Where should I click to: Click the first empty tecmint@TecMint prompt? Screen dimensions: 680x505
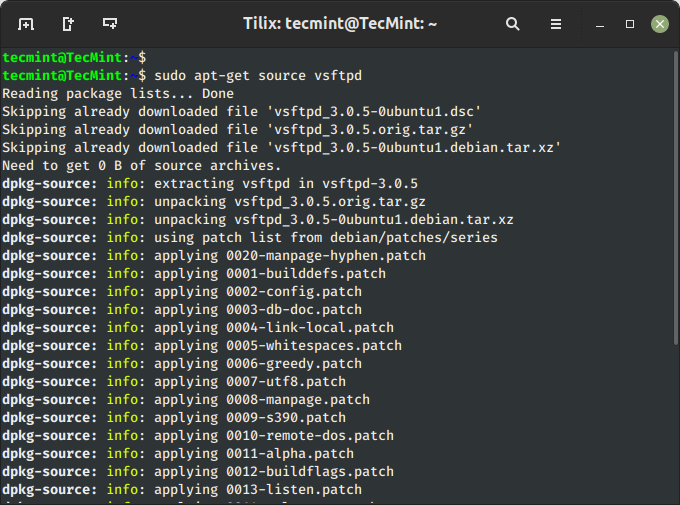coord(74,58)
